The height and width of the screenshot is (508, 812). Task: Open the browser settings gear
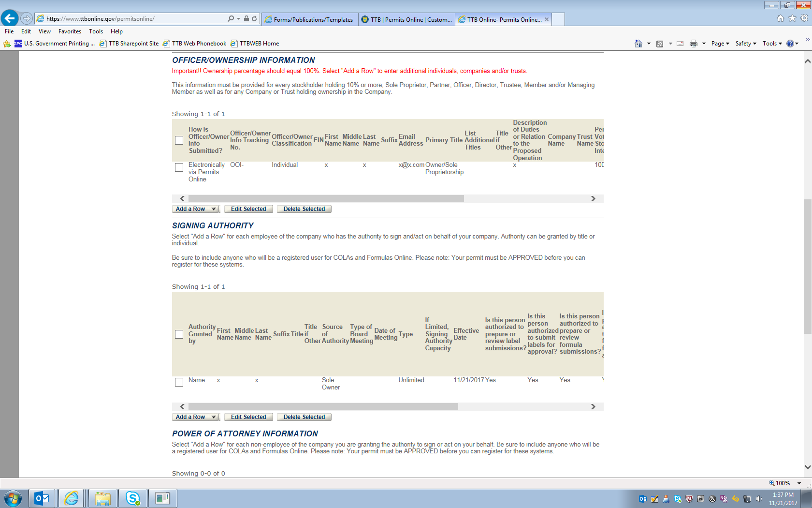(804, 18)
